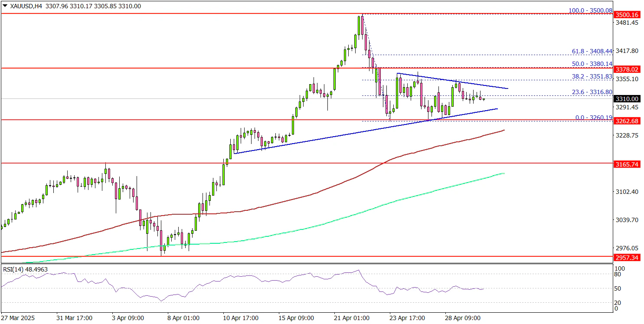Viewport: 644px width, 324px height.
Task: Select the green moving average line's right end
Action: [503, 173]
